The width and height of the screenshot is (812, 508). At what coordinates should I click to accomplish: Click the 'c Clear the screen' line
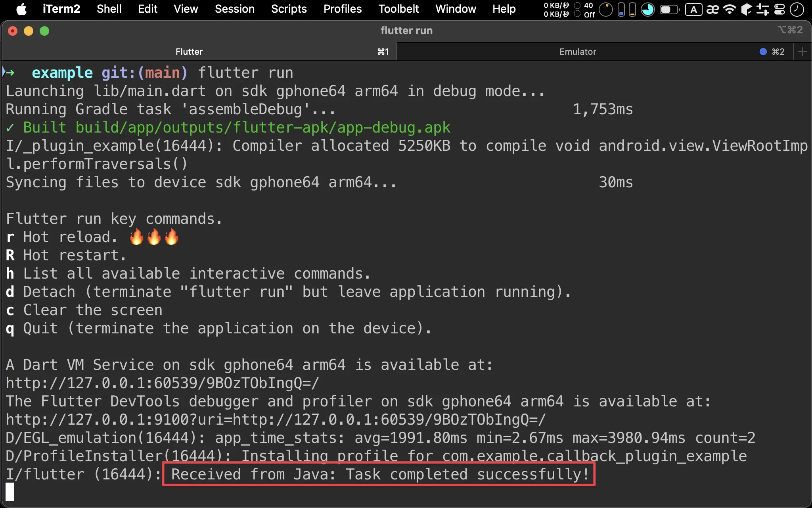(84, 310)
